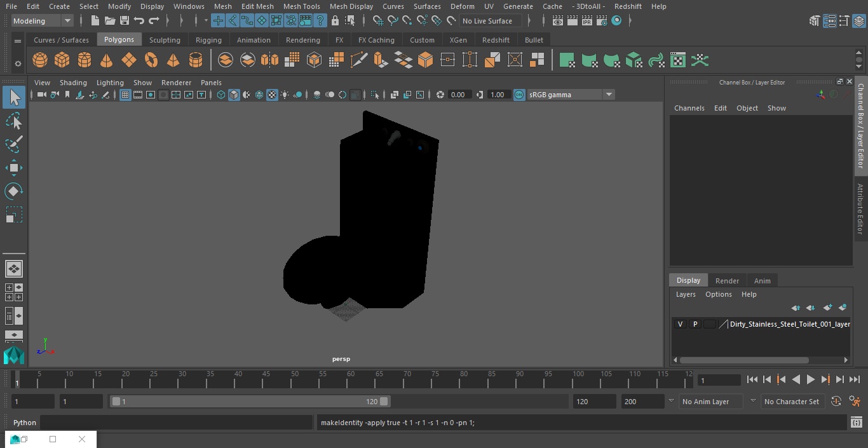Open the Mesh Tools menu
This screenshot has width=868, height=448.
point(301,6)
